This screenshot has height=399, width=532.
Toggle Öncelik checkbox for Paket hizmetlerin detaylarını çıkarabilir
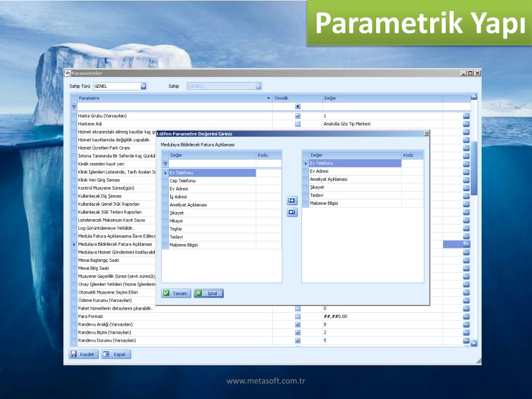click(x=298, y=309)
